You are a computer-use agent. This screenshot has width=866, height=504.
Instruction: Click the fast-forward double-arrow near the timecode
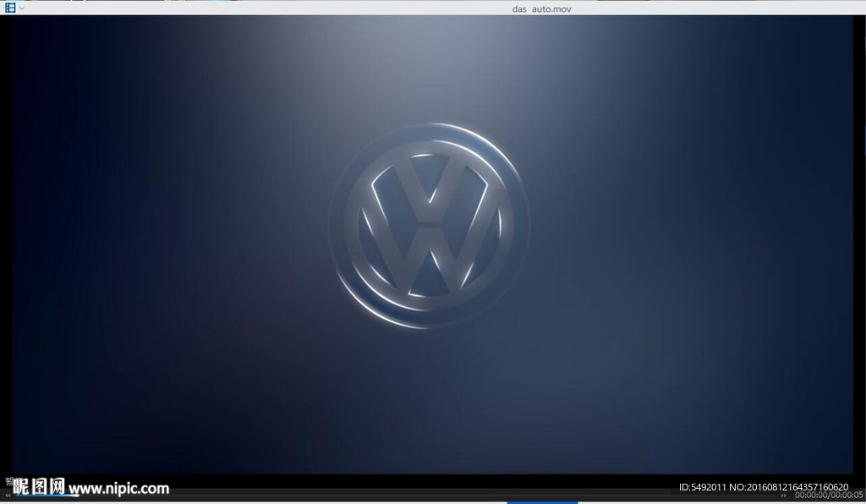tap(783, 496)
